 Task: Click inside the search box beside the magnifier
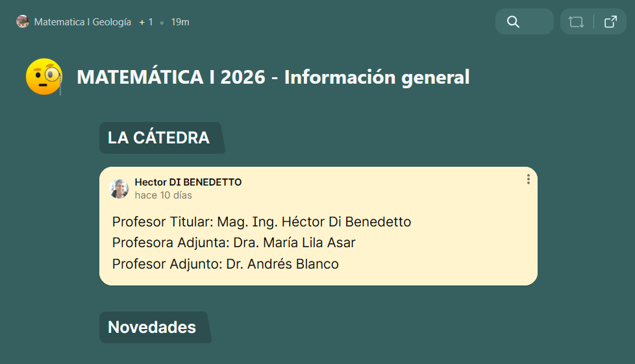click(536, 22)
